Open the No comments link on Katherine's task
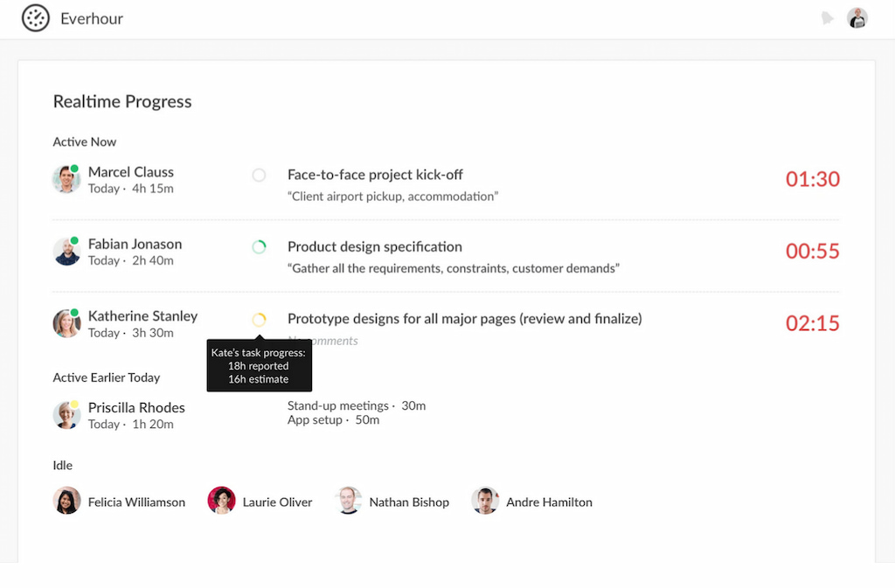Screen dimensions: 895x588 click(x=323, y=341)
